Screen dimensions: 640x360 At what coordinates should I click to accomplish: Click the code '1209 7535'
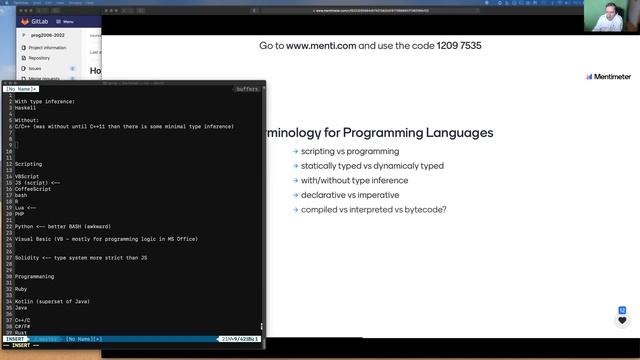point(459,46)
